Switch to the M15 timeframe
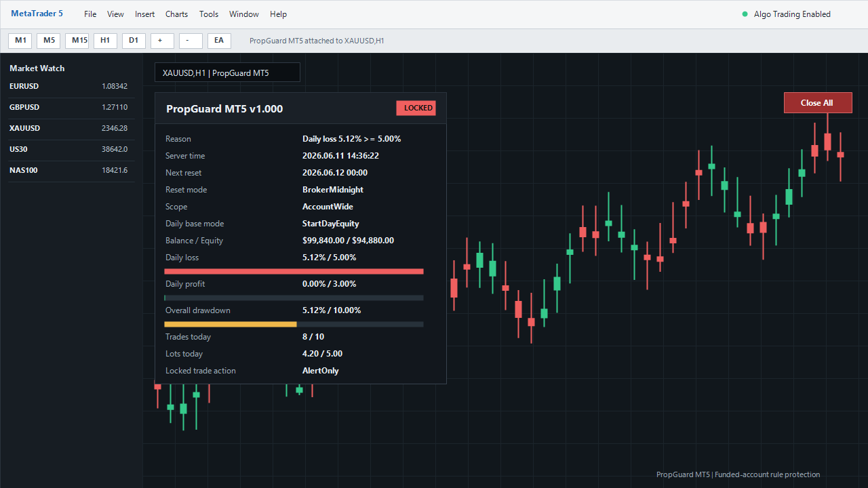The image size is (868, 488). 77,41
